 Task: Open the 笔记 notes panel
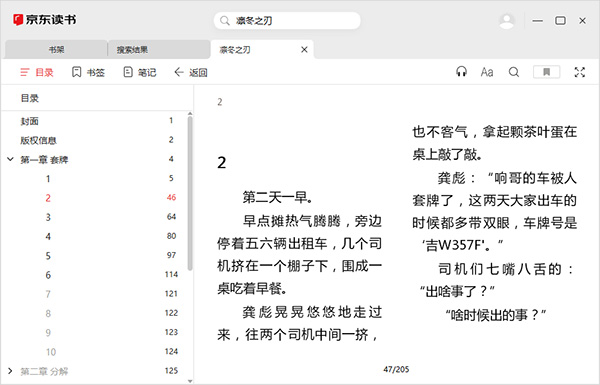(140, 72)
